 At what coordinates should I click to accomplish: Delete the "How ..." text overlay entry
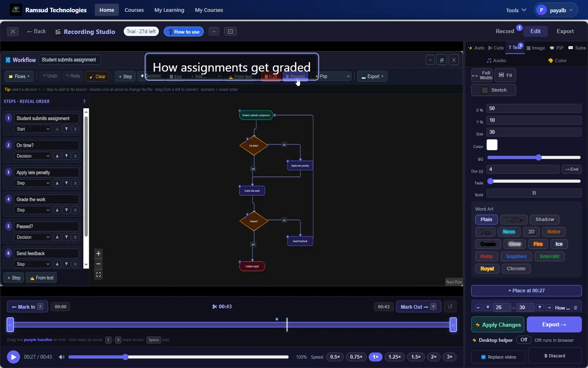576,308
